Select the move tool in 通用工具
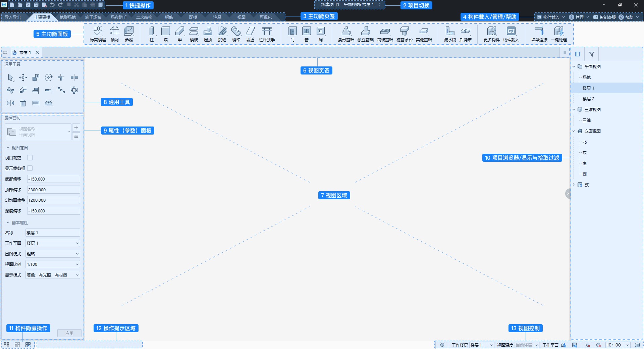644x349 pixels. point(23,78)
